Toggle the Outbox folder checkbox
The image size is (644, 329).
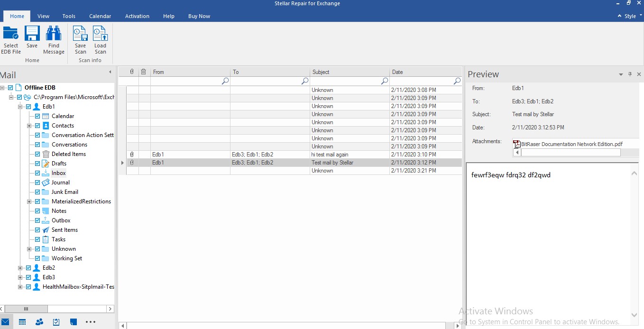click(37, 220)
